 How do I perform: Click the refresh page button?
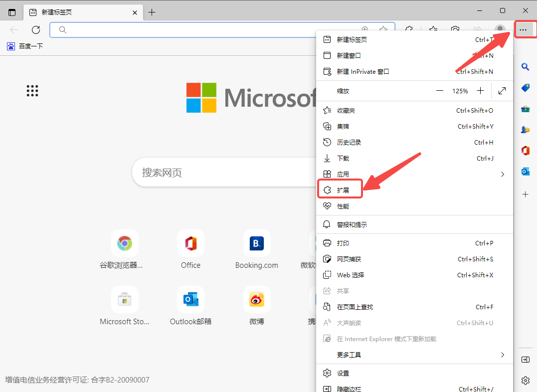pos(36,30)
